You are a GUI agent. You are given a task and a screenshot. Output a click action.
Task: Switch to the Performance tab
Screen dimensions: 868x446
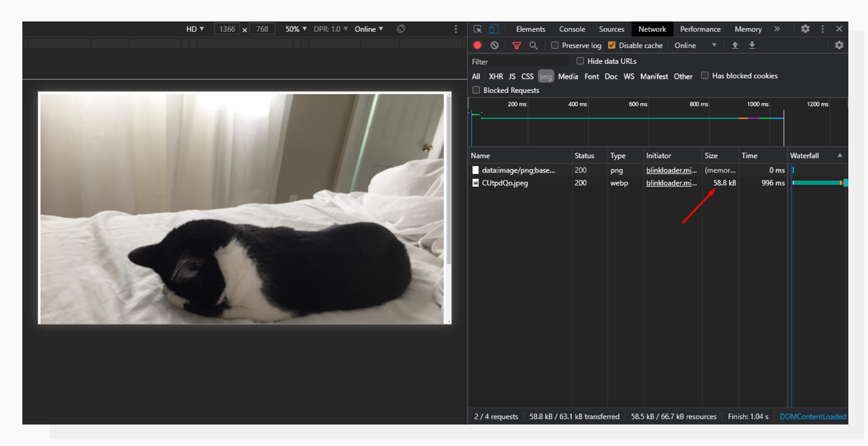pos(700,29)
